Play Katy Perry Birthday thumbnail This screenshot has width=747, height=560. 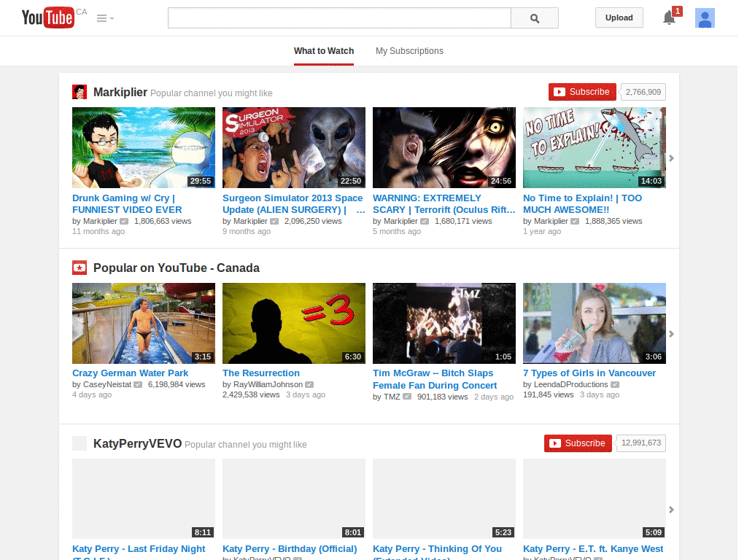click(x=294, y=499)
